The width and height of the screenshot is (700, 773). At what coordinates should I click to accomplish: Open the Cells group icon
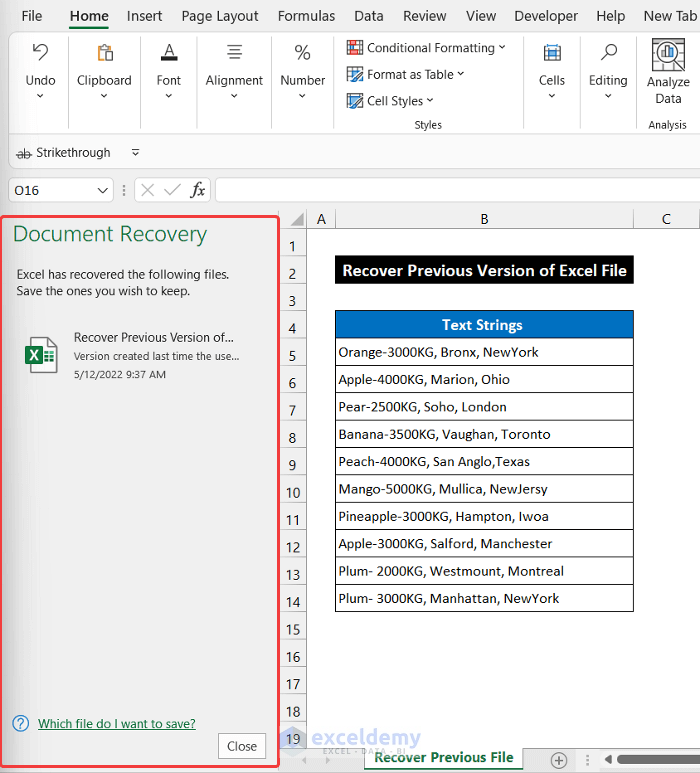click(x=552, y=52)
